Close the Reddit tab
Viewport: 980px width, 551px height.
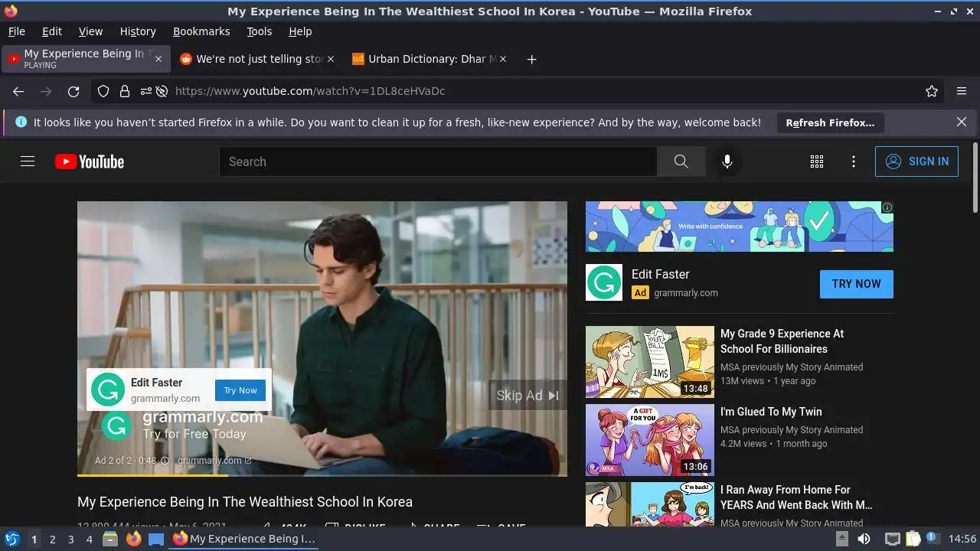pyautogui.click(x=331, y=59)
